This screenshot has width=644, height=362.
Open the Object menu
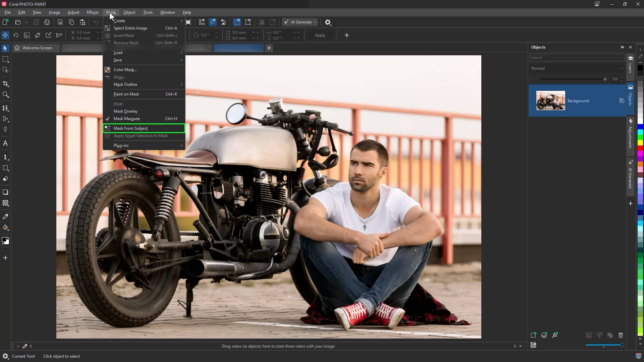129,12
